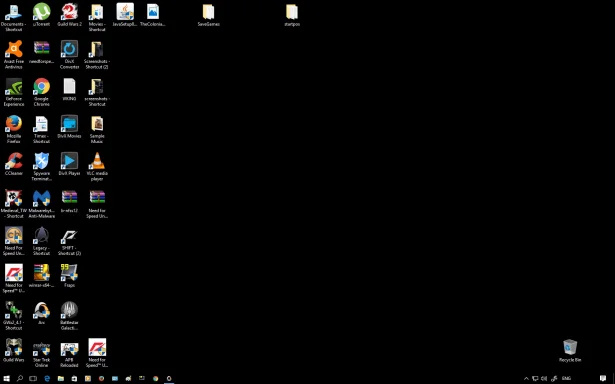Open Task View from the taskbar

click(x=33, y=379)
